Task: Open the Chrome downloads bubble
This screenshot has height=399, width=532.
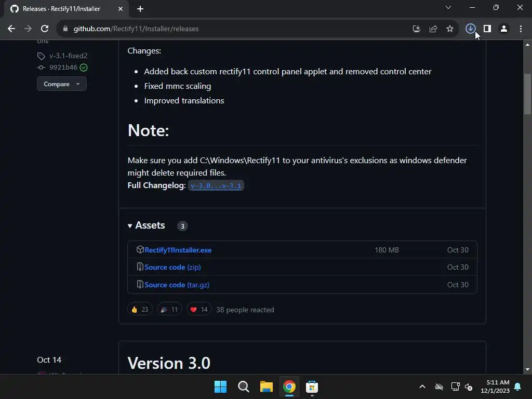Action: (x=470, y=29)
